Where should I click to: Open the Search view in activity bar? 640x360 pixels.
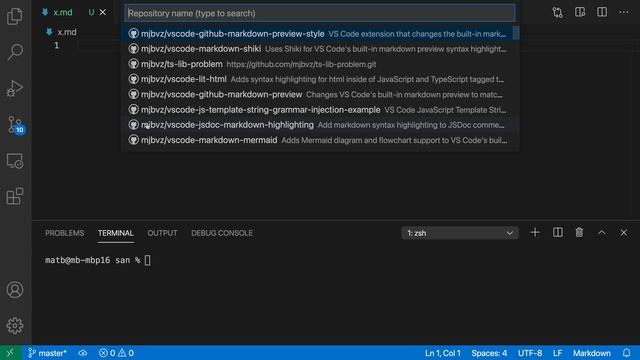click(x=15, y=52)
